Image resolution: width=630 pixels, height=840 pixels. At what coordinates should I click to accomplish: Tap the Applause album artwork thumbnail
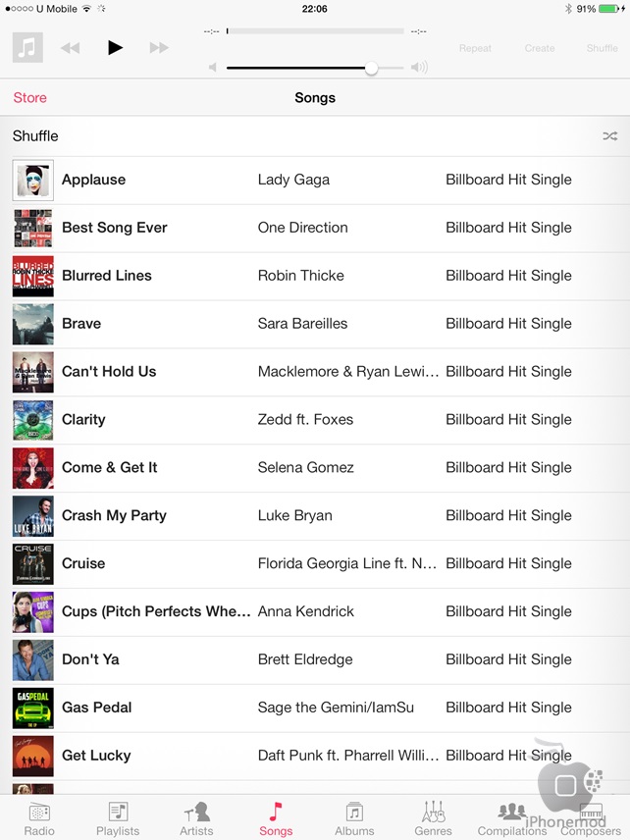33,181
